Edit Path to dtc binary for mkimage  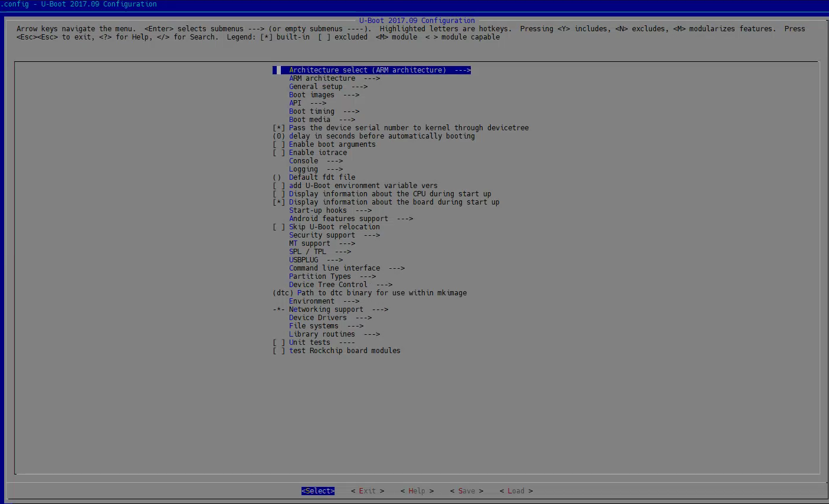pyautogui.click(x=369, y=293)
